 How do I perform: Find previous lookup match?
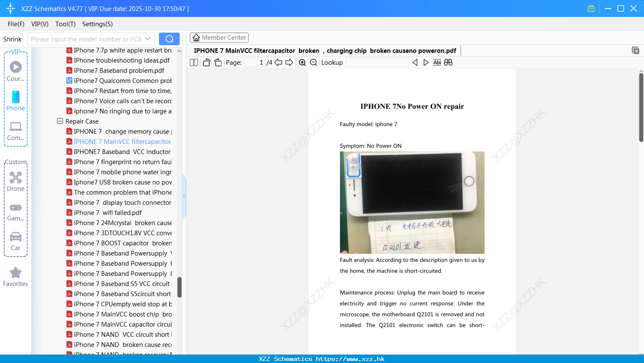pyautogui.click(x=415, y=63)
